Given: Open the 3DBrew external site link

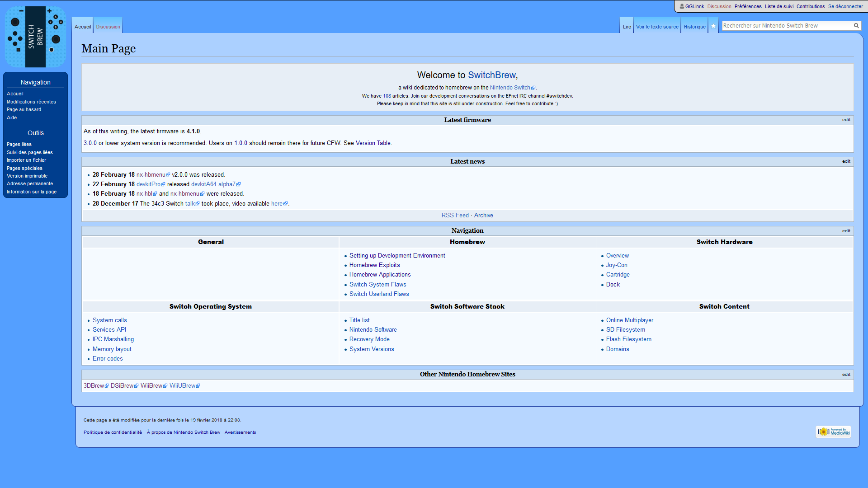Looking at the screenshot, I should (x=94, y=386).
